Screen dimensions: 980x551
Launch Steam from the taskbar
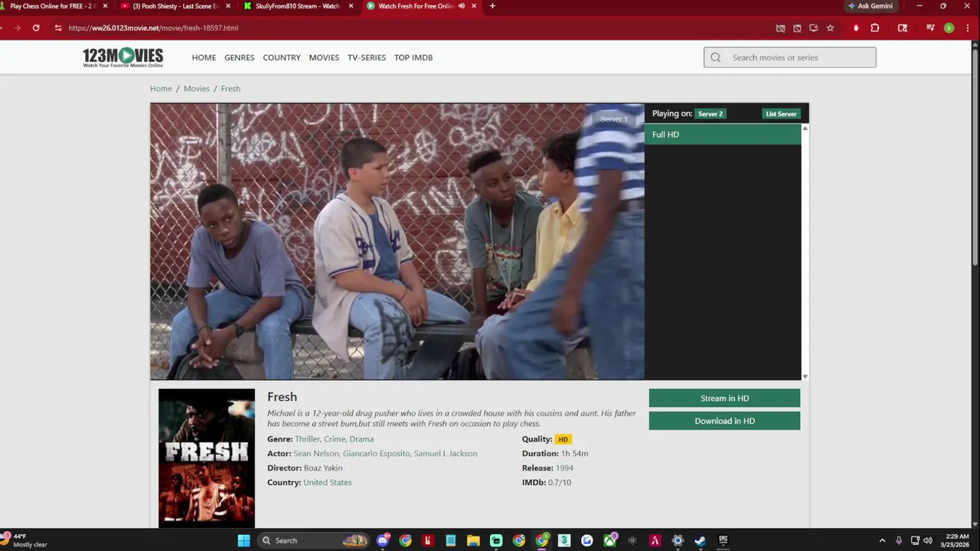tap(700, 540)
